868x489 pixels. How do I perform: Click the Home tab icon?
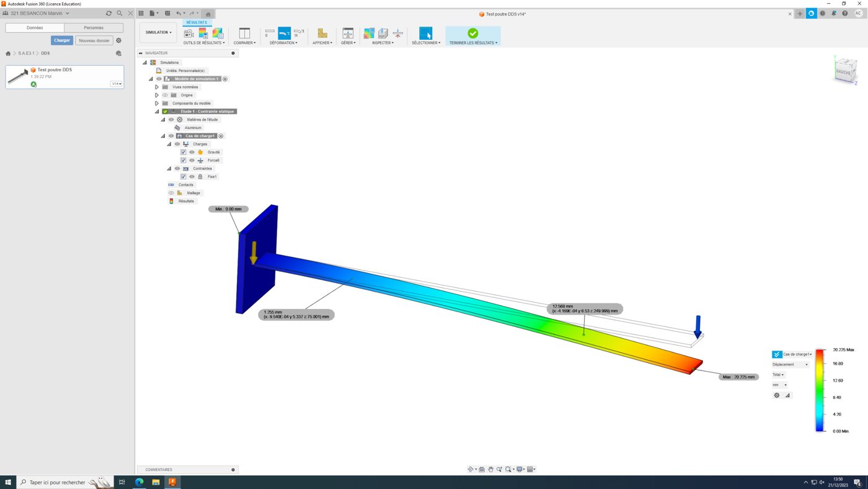click(208, 14)
